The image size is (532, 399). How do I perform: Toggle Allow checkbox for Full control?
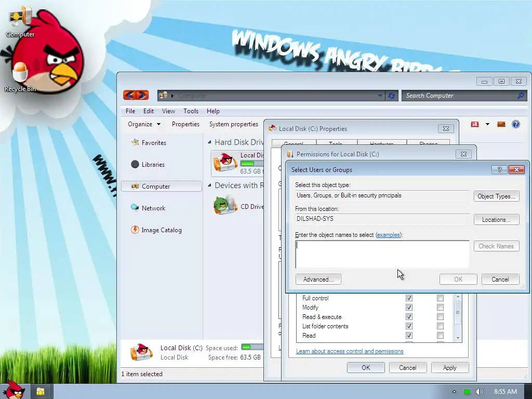pos(409,298)
